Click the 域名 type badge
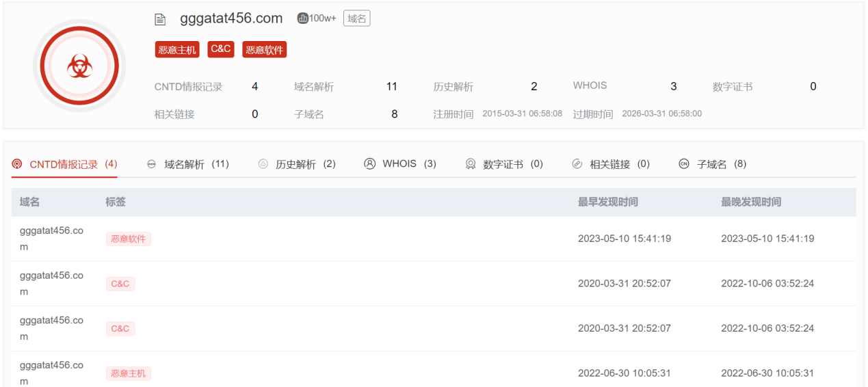Screen dimensions: 868x387 point(356,18)
